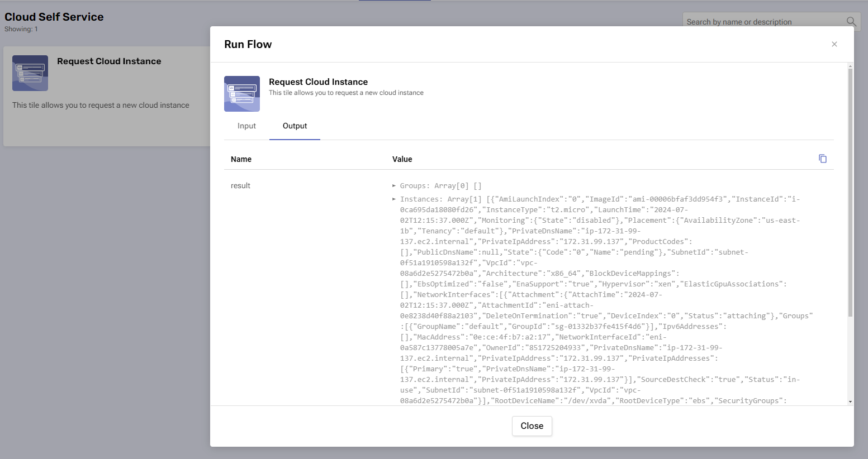The height and width of the screenshot is (459, 868).
Task: Switch to the Input tab
Action: pyautogui.click(x=246, y=126)
